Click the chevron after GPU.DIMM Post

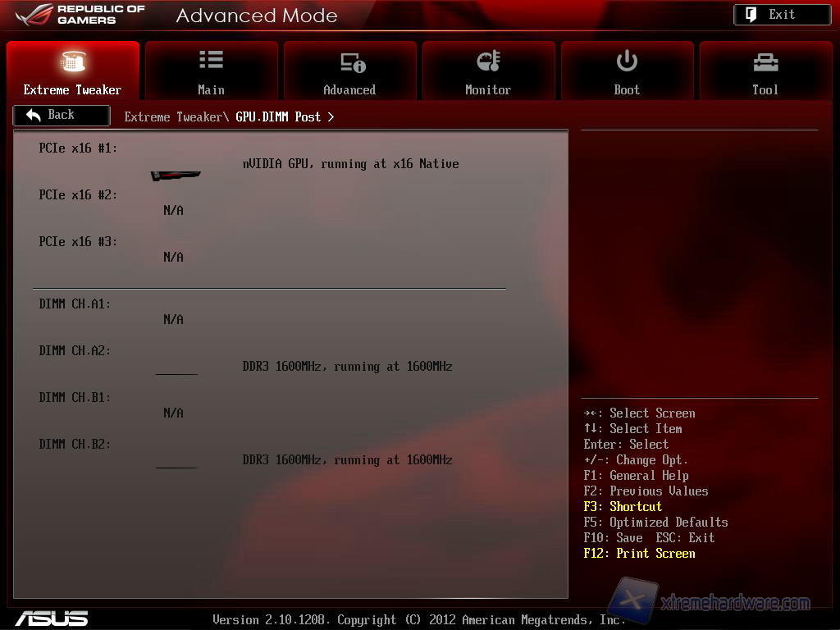coord(331,116)
